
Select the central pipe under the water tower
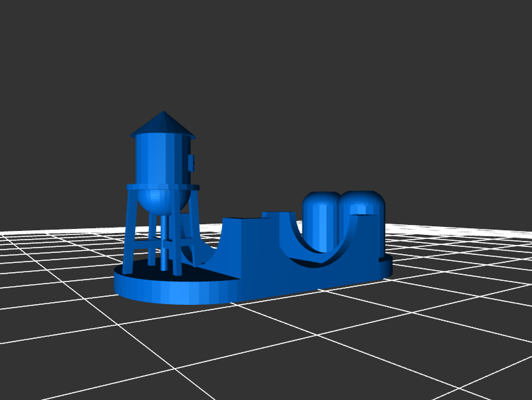click(x=164, y=240)
